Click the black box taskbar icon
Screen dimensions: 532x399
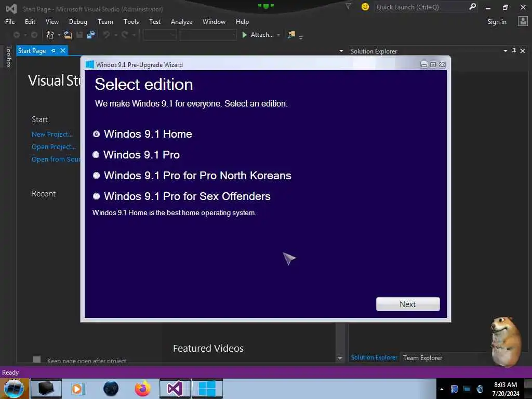pos(46,389)
